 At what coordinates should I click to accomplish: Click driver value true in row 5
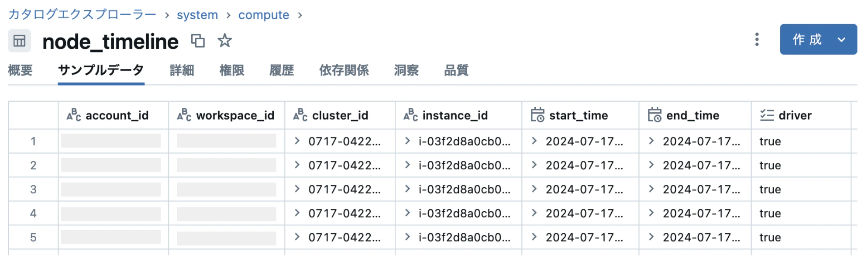click(770, 238)
